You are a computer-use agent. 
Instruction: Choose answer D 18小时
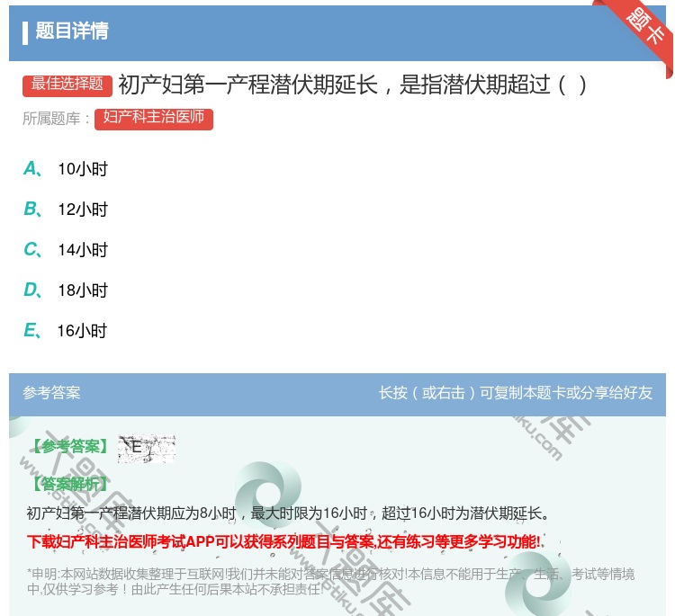tap(66, 290)
